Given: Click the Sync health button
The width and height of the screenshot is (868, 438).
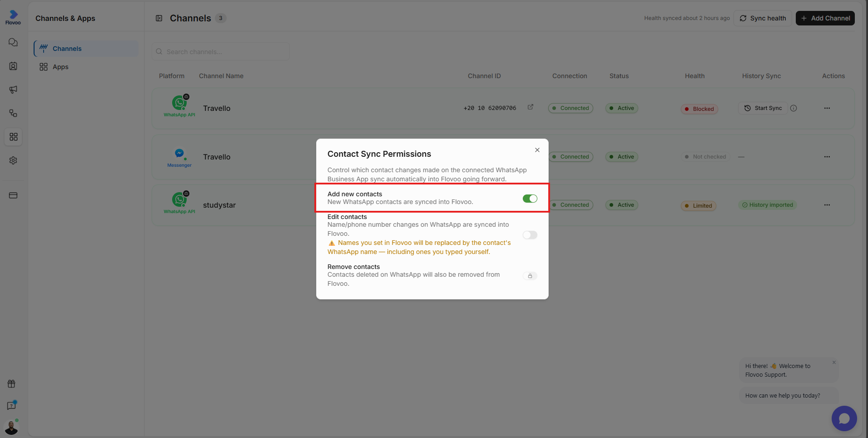Looking at the screenshot, I should tap(763, 18).
